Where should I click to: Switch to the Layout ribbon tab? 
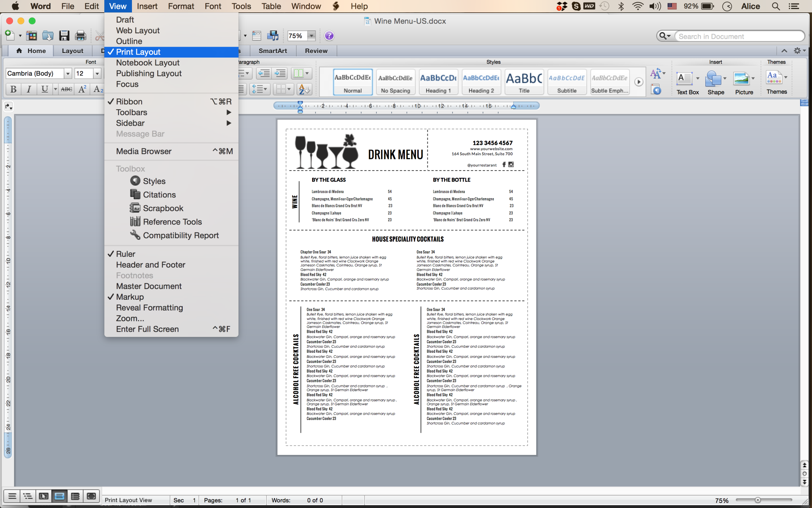72,51
